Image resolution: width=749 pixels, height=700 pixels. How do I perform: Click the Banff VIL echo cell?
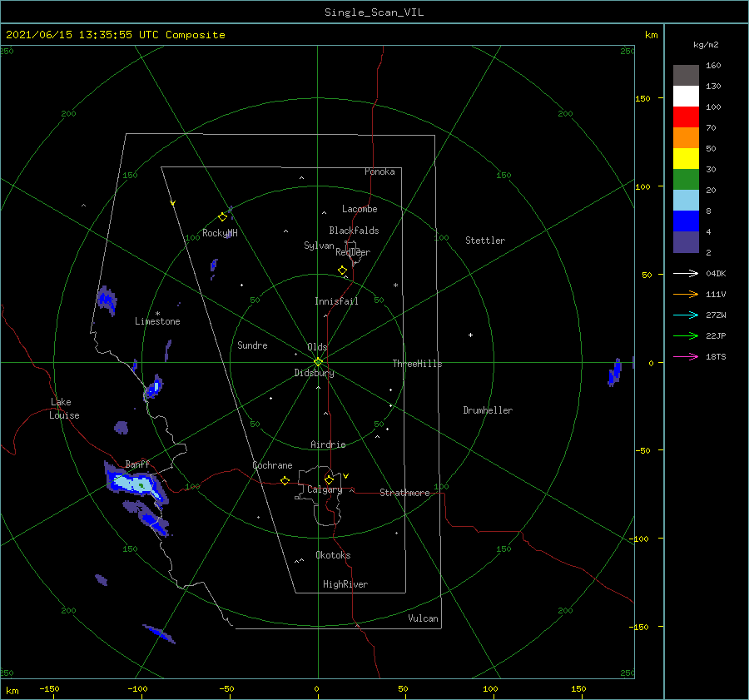136,484
